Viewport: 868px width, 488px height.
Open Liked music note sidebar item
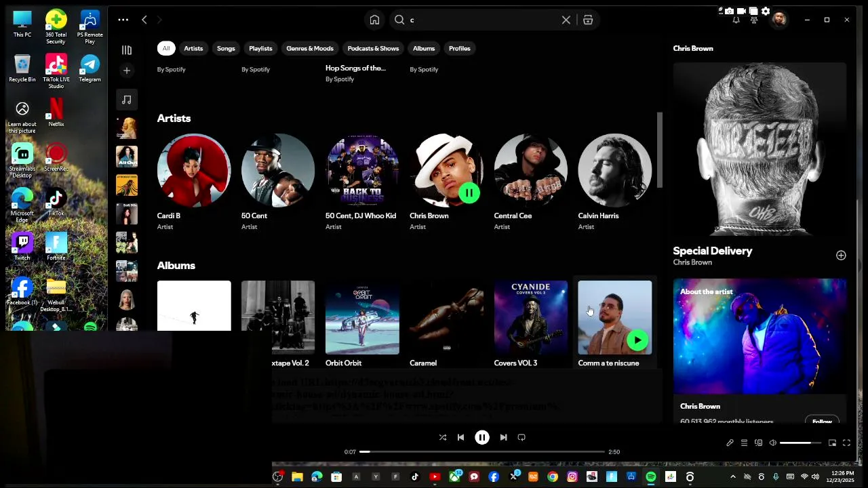point(126,100)
